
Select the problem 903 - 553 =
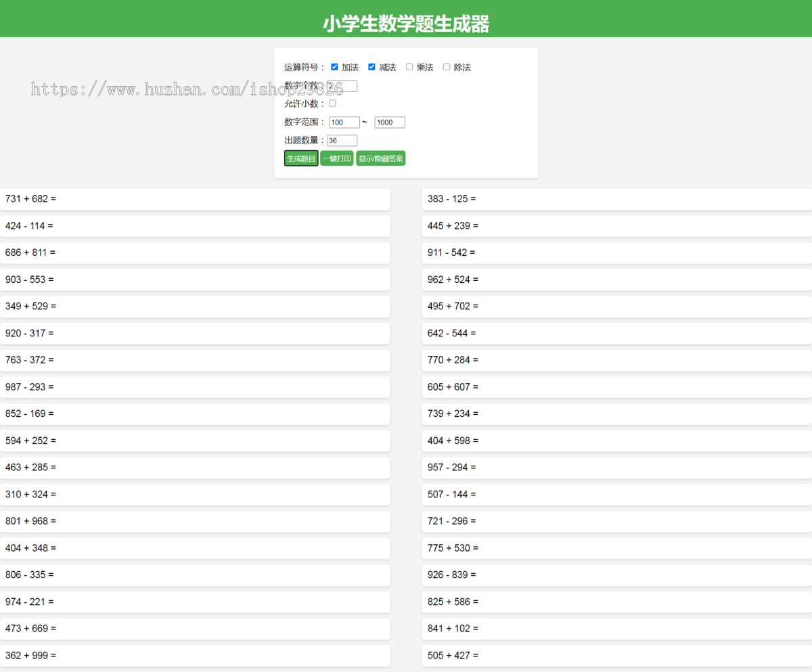pyautogui.click(x=195, y=279)
